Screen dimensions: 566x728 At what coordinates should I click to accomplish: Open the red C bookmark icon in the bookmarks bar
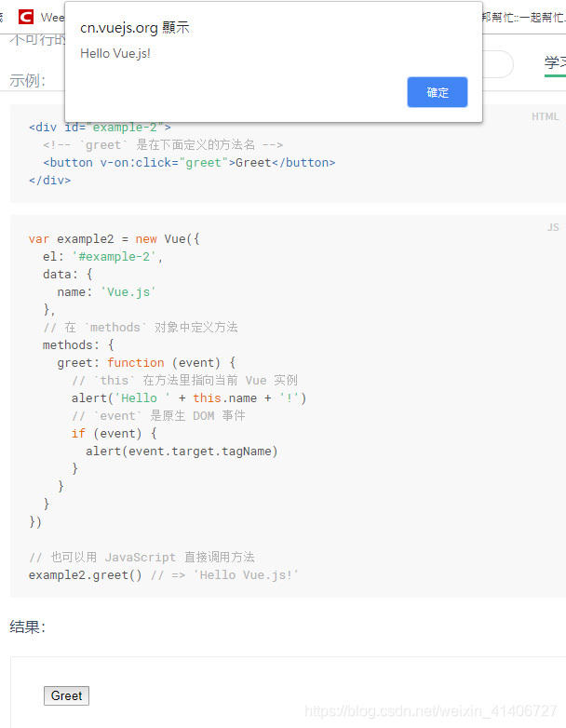click(x=26, y=17)
